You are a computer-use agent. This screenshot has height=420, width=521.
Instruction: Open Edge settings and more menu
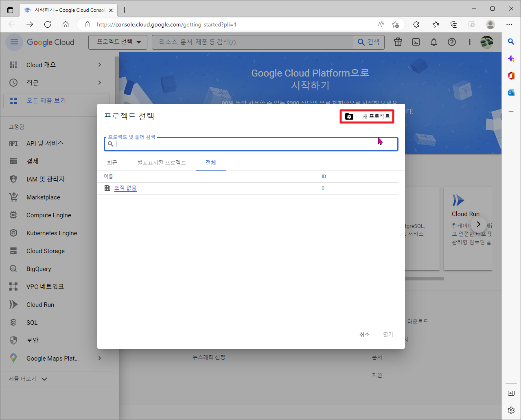point(509,24)
